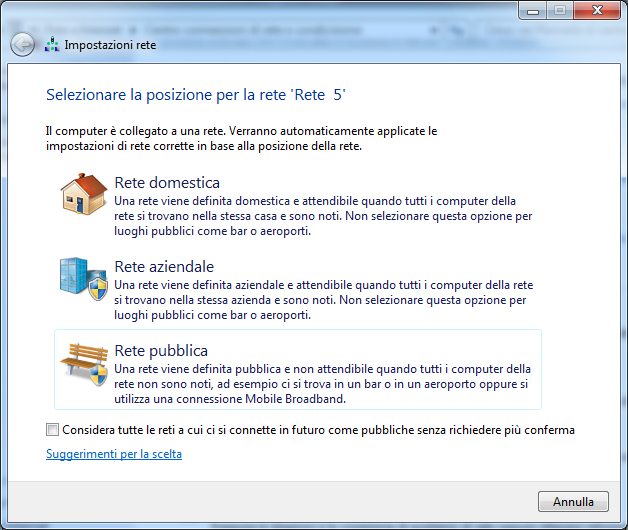
Task: Click the shield badge on the Rete pubblica icon
Action: coord(98,373)
